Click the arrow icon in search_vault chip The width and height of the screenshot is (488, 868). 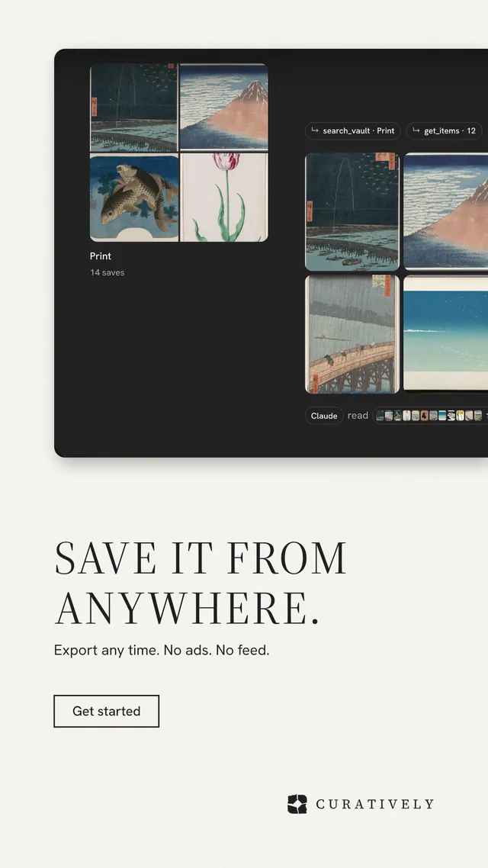(x=314, y=130)
